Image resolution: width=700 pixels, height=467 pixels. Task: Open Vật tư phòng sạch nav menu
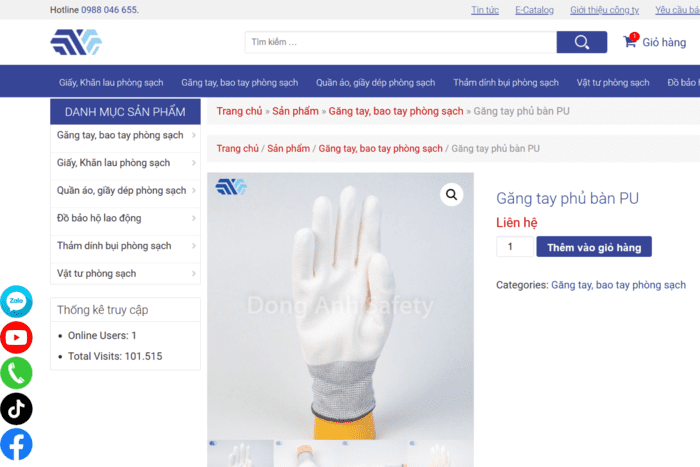pyautogui.click(x=613, y=83)
